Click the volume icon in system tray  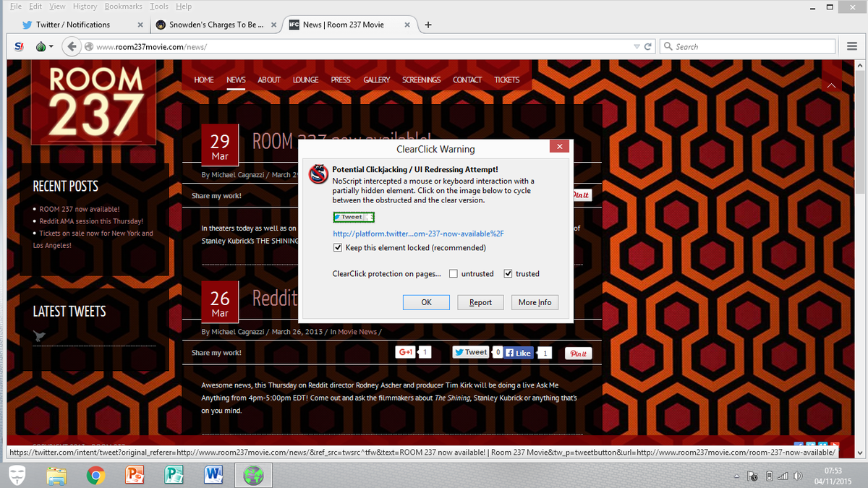[797, 476]
